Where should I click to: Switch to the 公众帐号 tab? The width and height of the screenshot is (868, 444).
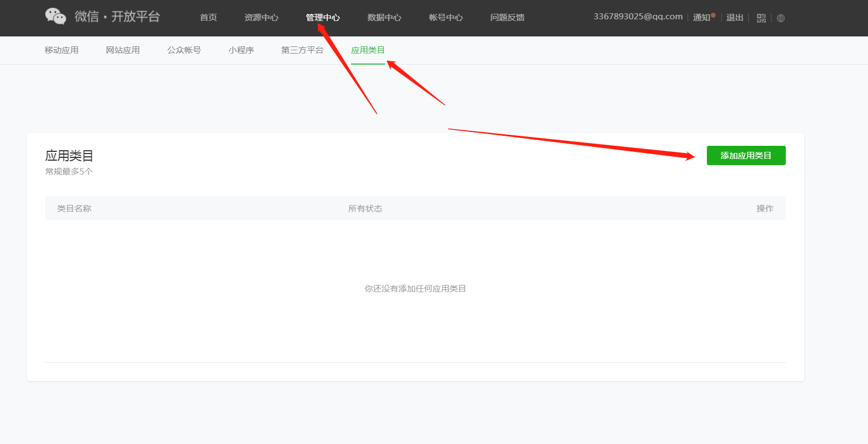click(184, 50)
